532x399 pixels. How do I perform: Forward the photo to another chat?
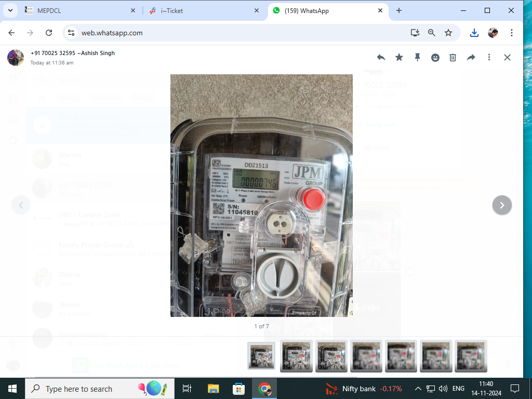[471, 58]
